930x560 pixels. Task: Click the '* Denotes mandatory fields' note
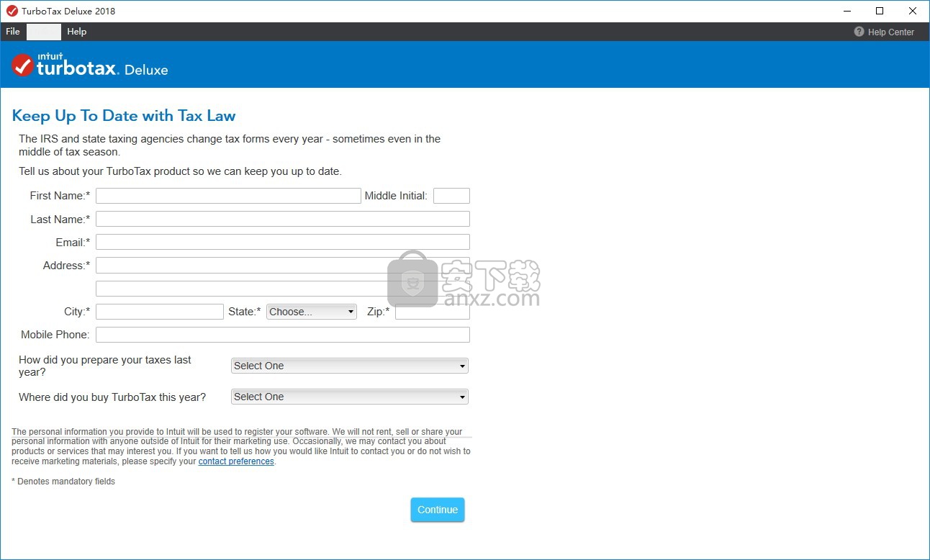[63, 482]
